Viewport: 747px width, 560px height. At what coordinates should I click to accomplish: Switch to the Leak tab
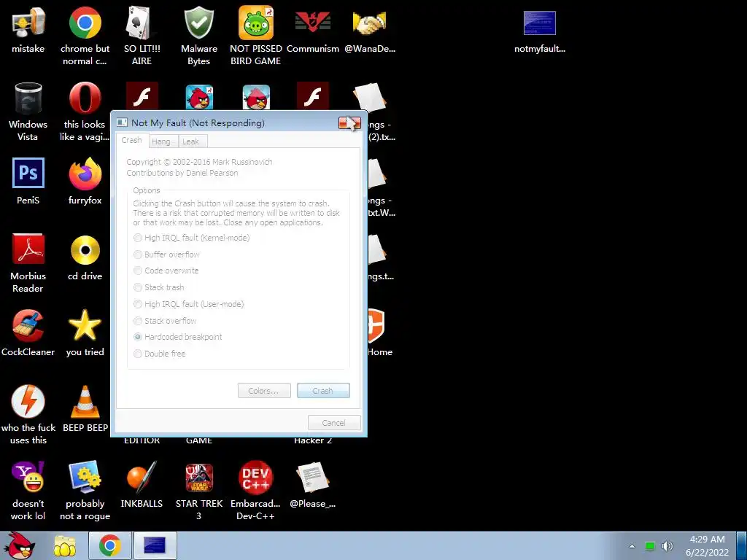[191, 141]
